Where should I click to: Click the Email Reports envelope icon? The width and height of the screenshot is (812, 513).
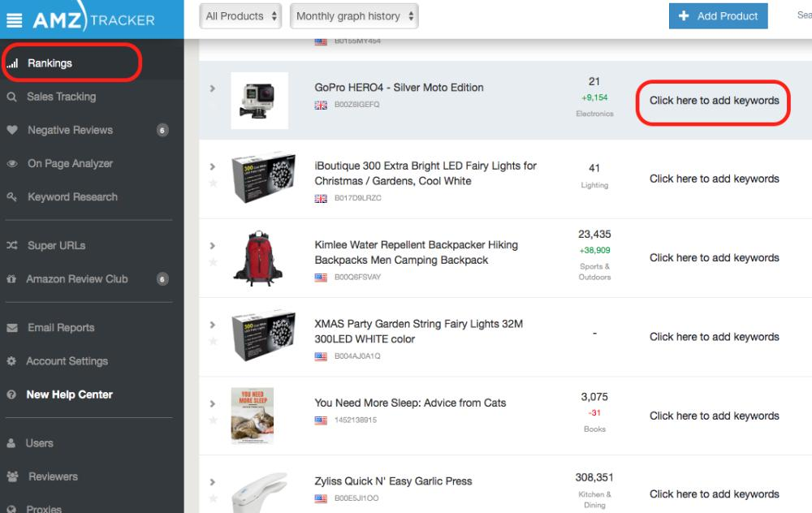(x=12, y=328)
